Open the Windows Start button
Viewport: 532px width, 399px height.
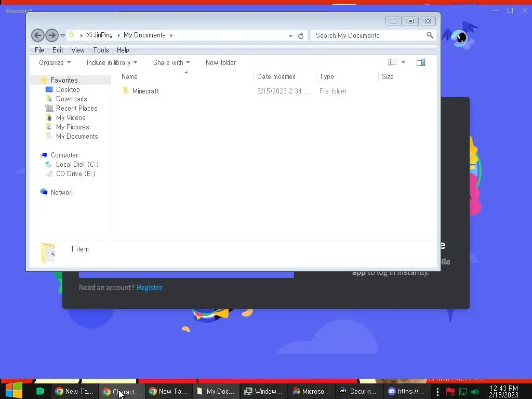pos(14,390)
